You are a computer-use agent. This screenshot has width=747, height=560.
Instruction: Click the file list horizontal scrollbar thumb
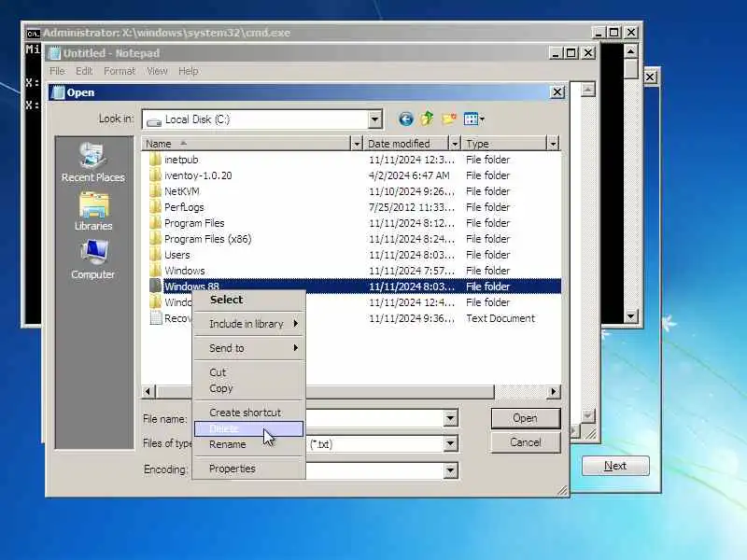(324, 391)
